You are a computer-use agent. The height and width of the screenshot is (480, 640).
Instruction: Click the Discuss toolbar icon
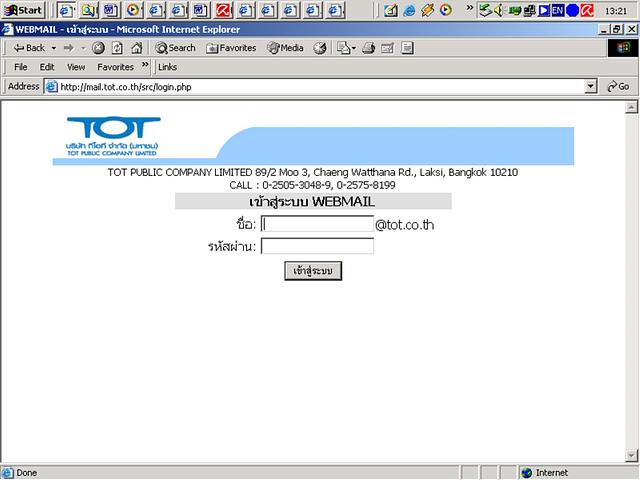tap(407, 48)
